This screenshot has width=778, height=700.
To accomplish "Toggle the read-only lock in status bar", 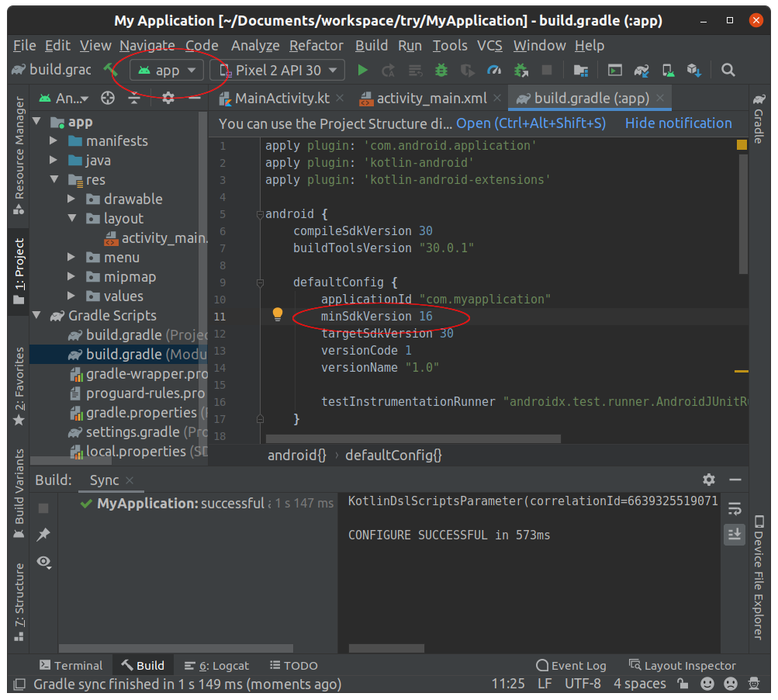I will coord(683,684).
